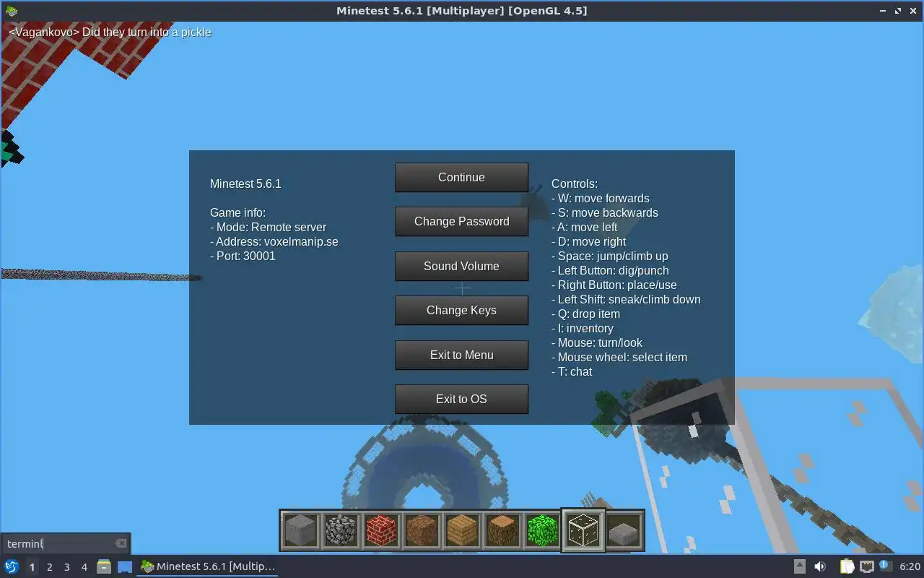Select the red brick block in hotbar
The width and height of the screenshot is (924, 578).
click(x=381, y=530)
